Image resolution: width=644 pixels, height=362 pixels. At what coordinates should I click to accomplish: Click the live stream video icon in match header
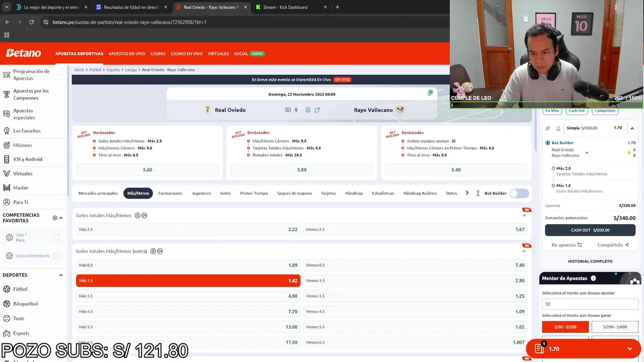[x=288, y=110]
